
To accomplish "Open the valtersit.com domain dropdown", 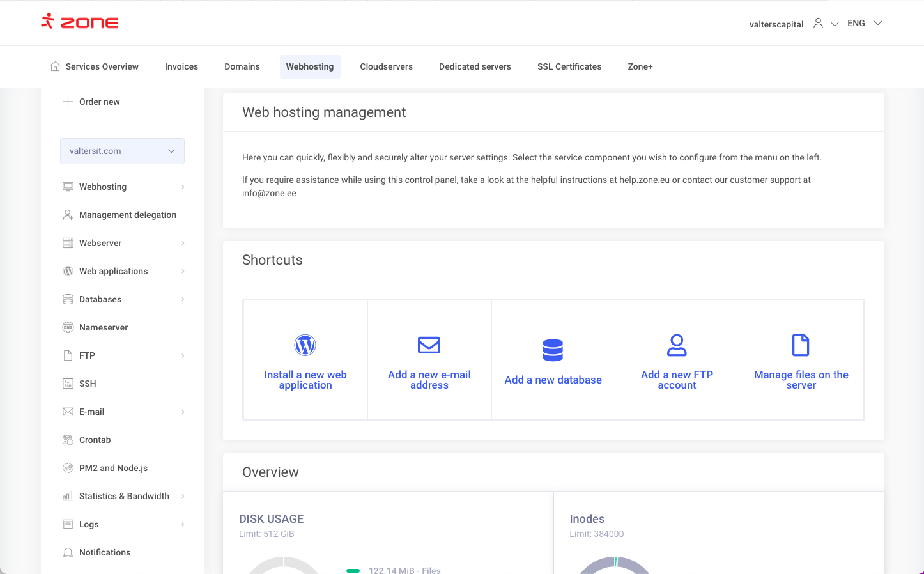I will [122, 151].
